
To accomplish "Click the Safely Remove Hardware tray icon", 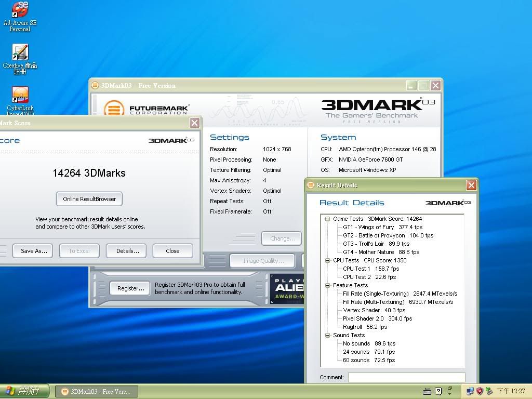I will coord(488,391).
